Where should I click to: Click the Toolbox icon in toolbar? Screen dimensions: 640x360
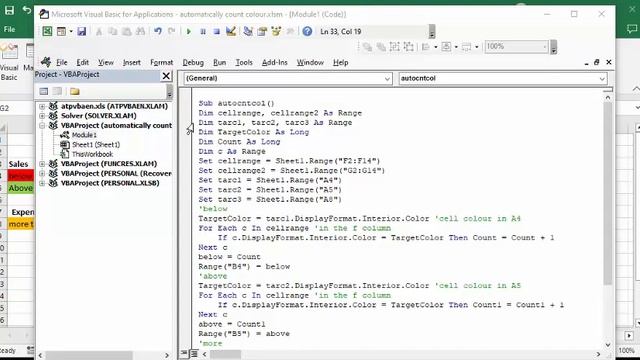point(290,31)
